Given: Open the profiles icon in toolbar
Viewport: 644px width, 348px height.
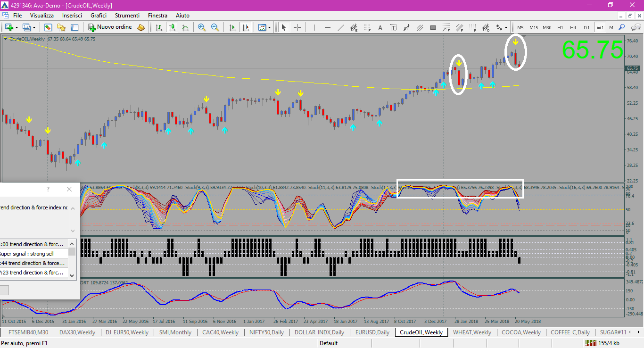Looking at the screenshot, I should [27, 27].
